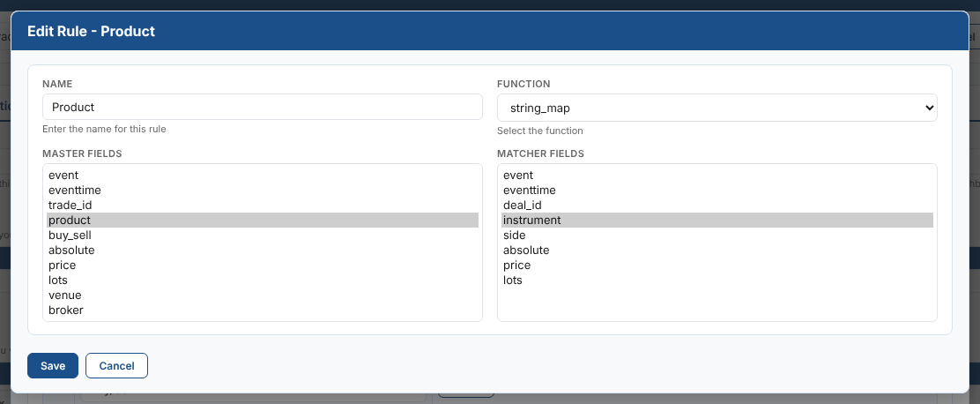Image resolution: width=980 pixels, height=404 pixels.
Task: Select 'eventtime' in Master Fields list
Action: (263, 191)
